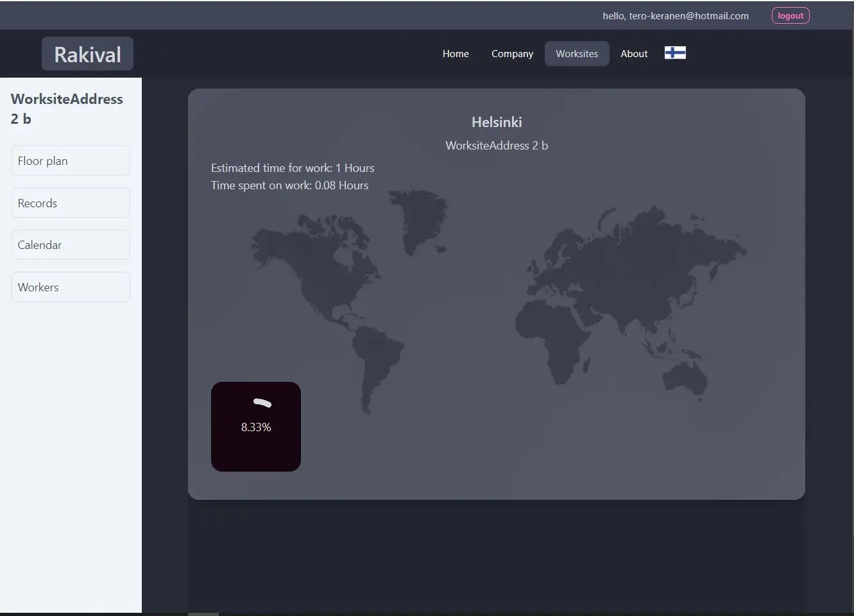Screen dimensions: 854x616
Task: Open the About page
Action: 634,54
